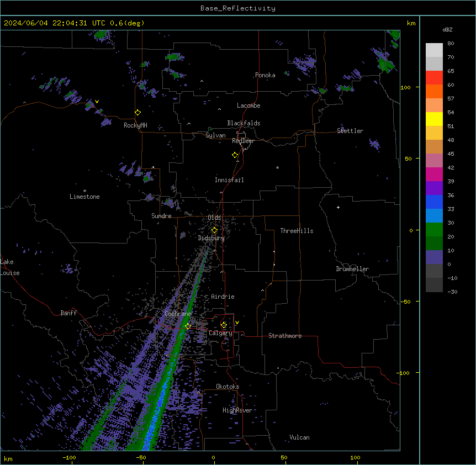The width and height of the screenshot is (476, 465).
Task: Click the -50 tick label on bottom axis
Action: pyautogui.click(x=141, y=457)
